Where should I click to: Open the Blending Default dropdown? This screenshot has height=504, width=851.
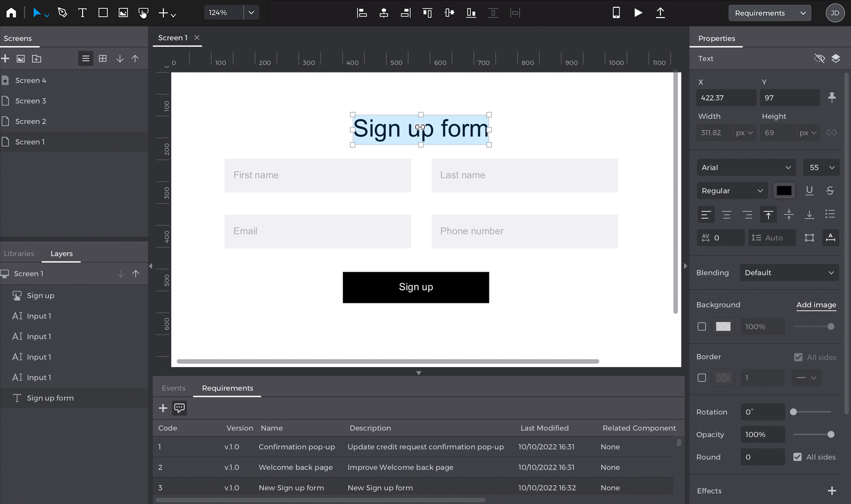coord(789,273)
